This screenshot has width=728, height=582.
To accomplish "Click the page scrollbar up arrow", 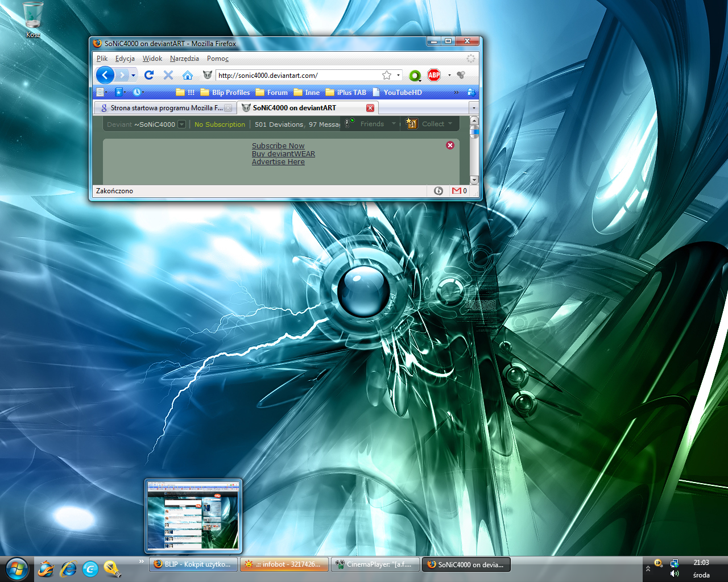I will [474, 120].
